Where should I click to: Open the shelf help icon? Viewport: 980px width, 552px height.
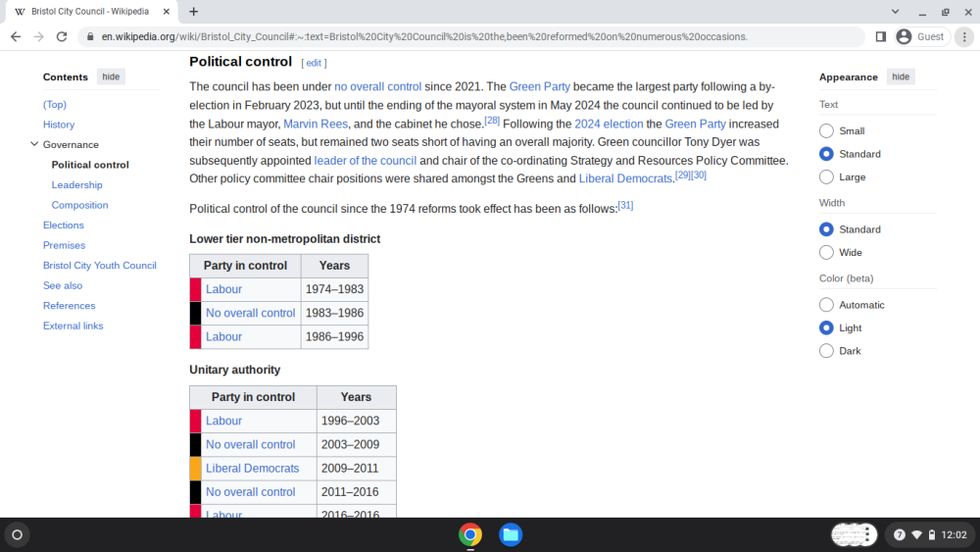900,534
